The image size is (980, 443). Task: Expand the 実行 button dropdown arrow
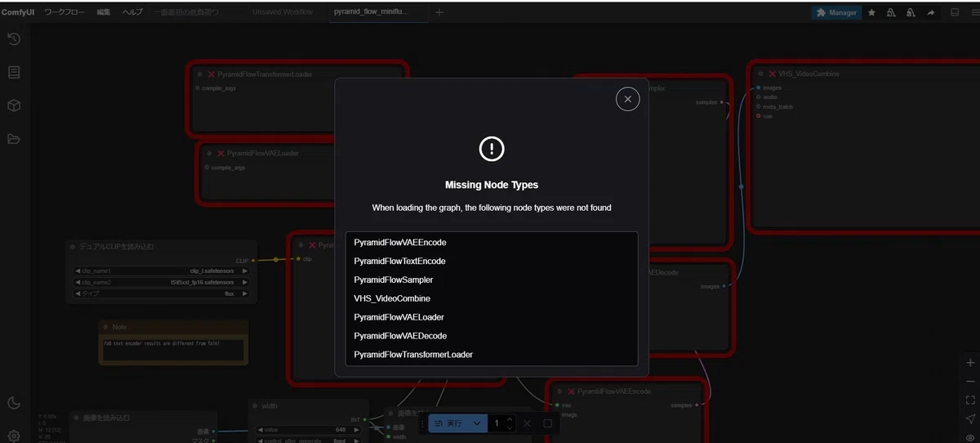[x=477, y=423]
